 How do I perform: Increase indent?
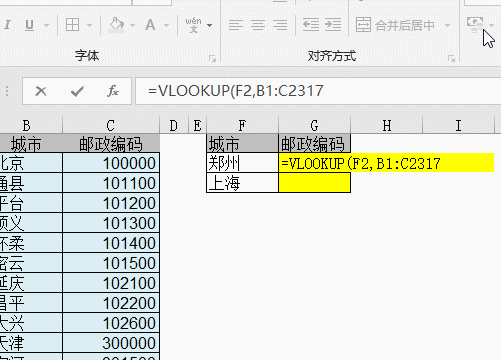click(x=333, y=25)
